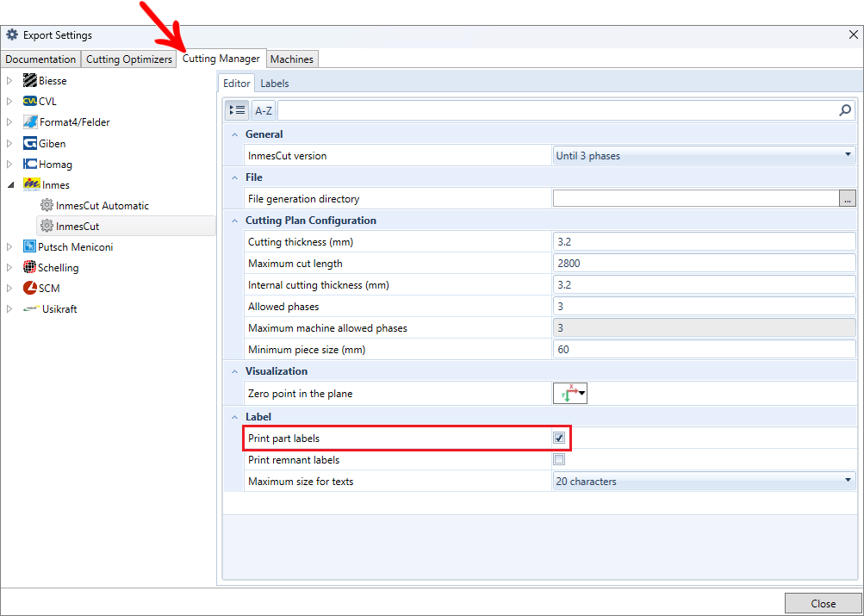Click the Giben logo icon

point(30,143)
